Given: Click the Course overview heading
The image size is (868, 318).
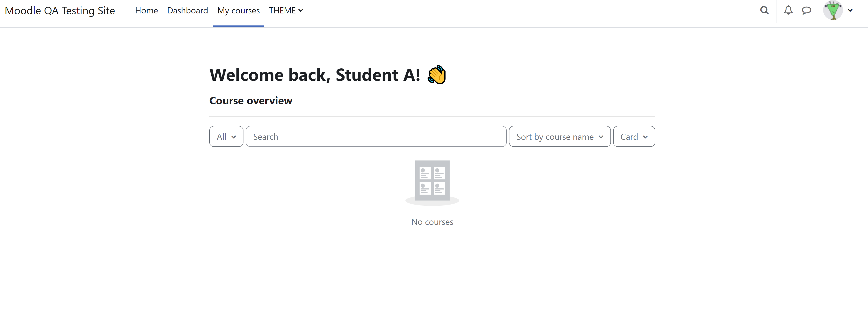Looking at the screenshot, I should coord(251,101).
